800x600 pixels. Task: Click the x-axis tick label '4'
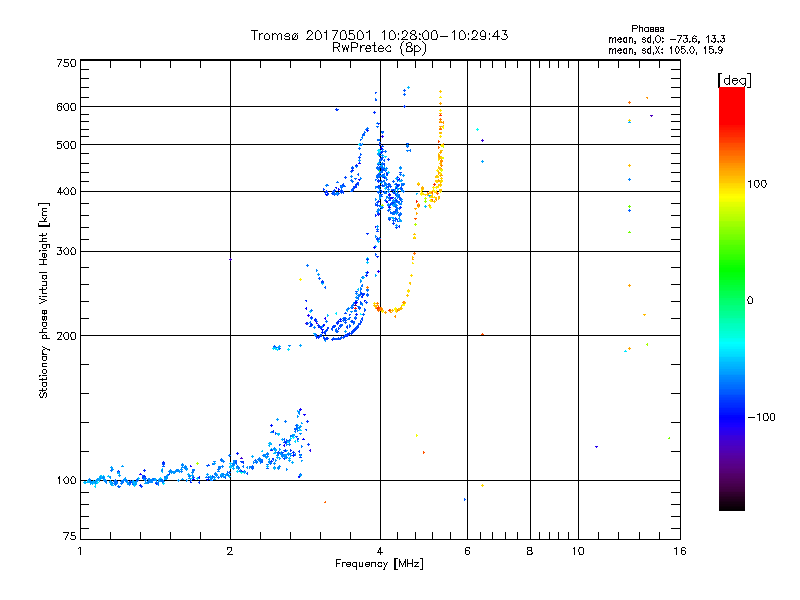click(380, 551)
